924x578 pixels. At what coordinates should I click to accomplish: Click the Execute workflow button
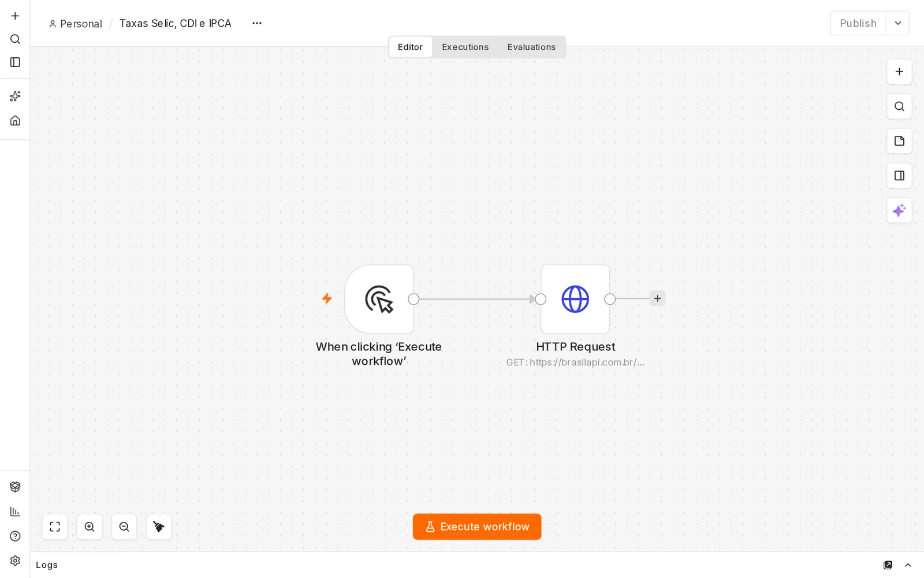pyautogui.click(x=477, y=527)
